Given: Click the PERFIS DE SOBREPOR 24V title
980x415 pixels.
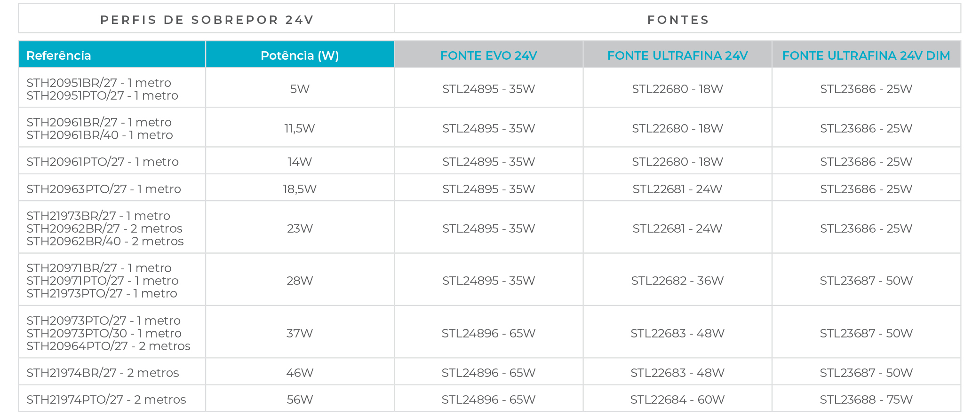Looking at the screenshot, I should [x=207, y=20].
